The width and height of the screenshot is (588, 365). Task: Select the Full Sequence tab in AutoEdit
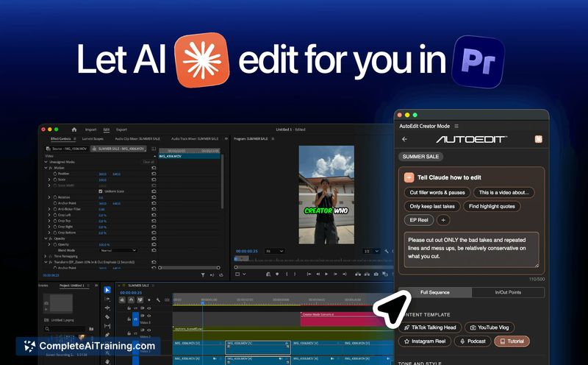435,292
